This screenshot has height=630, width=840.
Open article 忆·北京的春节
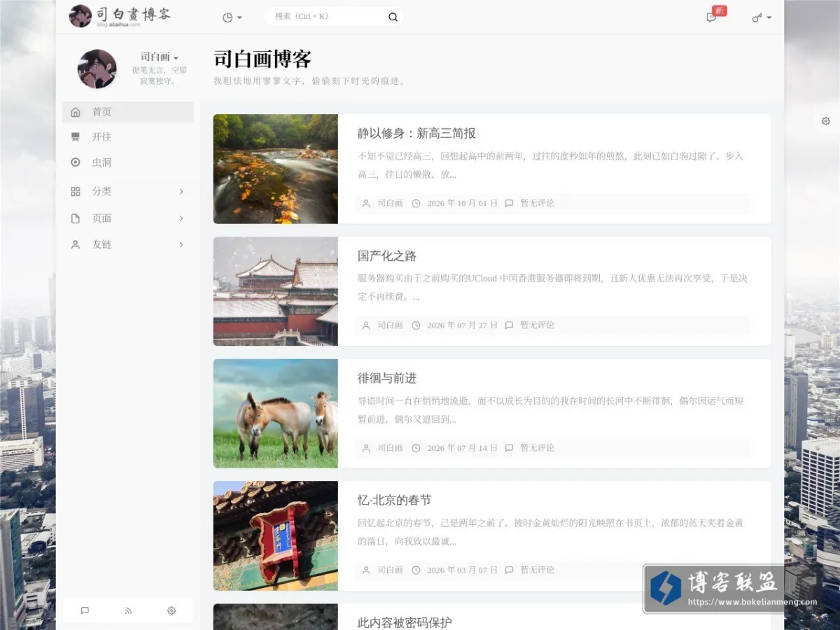[x=394, y=500]
